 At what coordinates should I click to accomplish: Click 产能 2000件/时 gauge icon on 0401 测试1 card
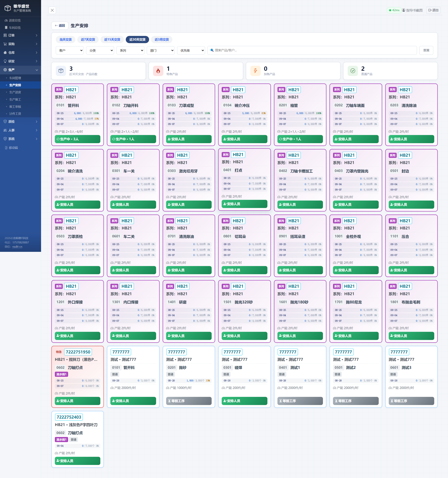click(279, 388)
